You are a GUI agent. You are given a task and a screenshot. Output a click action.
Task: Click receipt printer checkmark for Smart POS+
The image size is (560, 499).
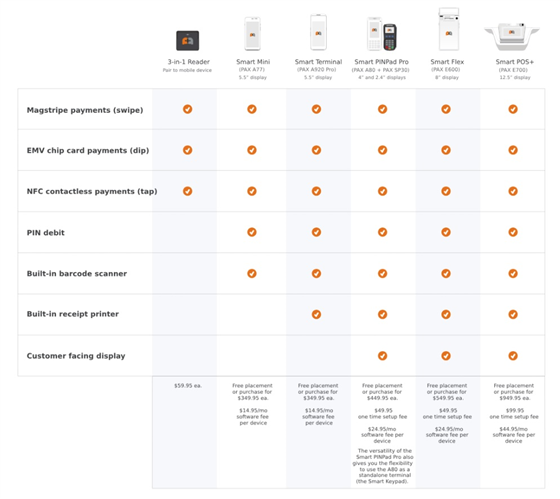pyautogui.click(x=513, y=314)
